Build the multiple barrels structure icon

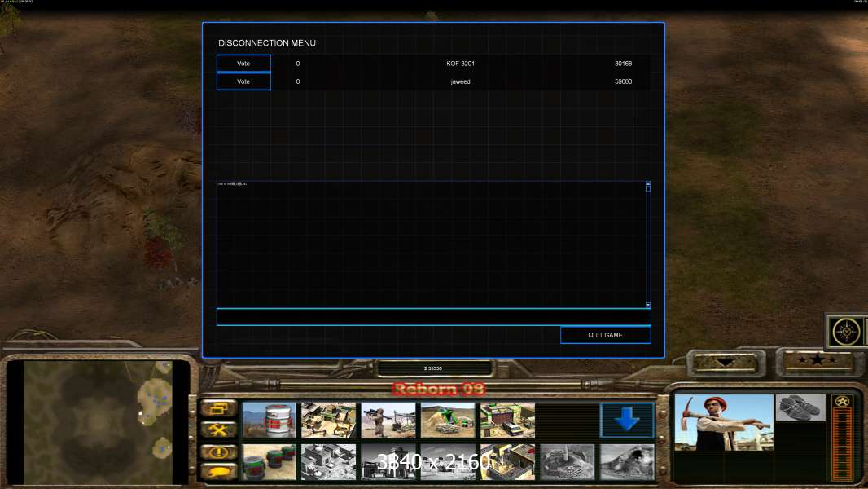[x=269, y=462]
